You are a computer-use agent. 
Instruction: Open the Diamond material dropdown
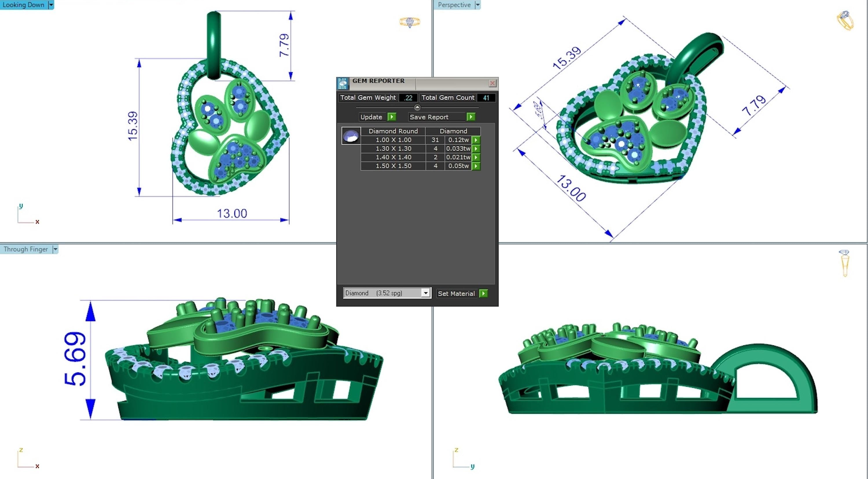click(x=426, y=293)
